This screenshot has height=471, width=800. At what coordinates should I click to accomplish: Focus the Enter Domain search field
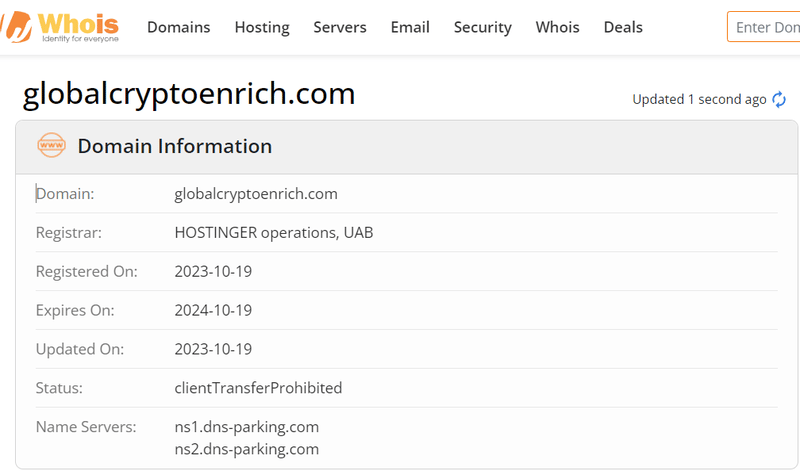764,27
